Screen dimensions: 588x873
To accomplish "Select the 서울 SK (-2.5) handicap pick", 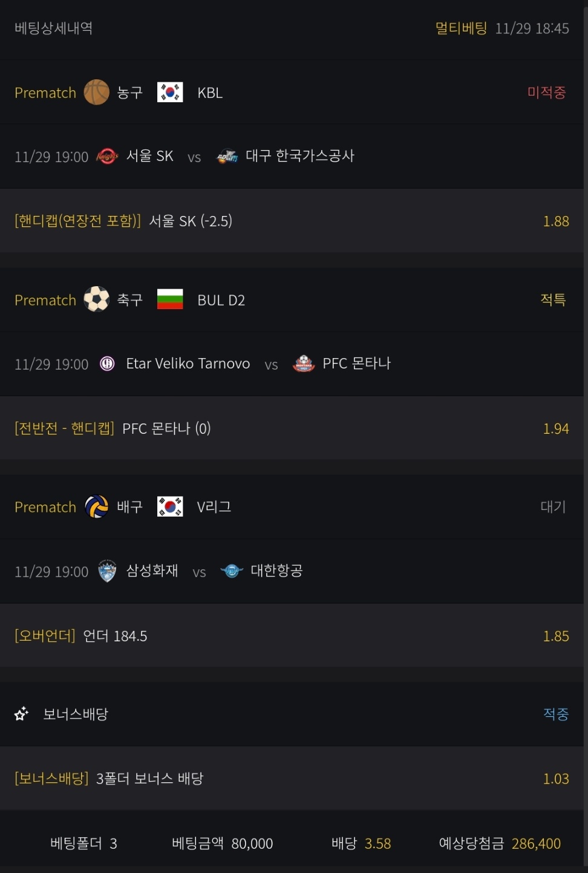I will 191,221.
